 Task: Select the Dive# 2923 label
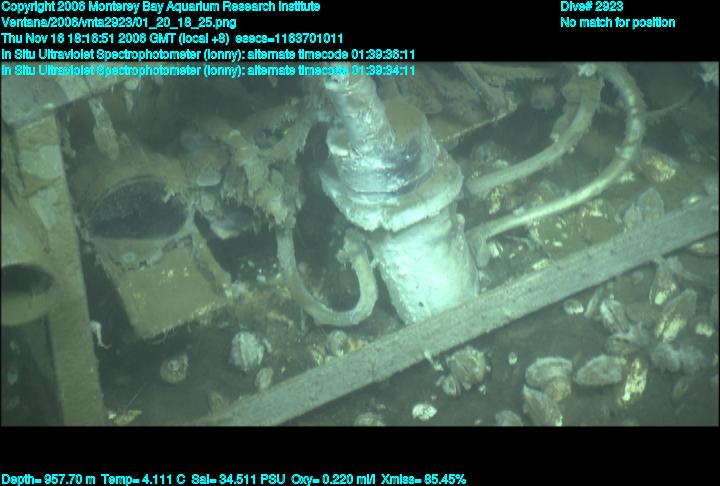click(591, 7)
